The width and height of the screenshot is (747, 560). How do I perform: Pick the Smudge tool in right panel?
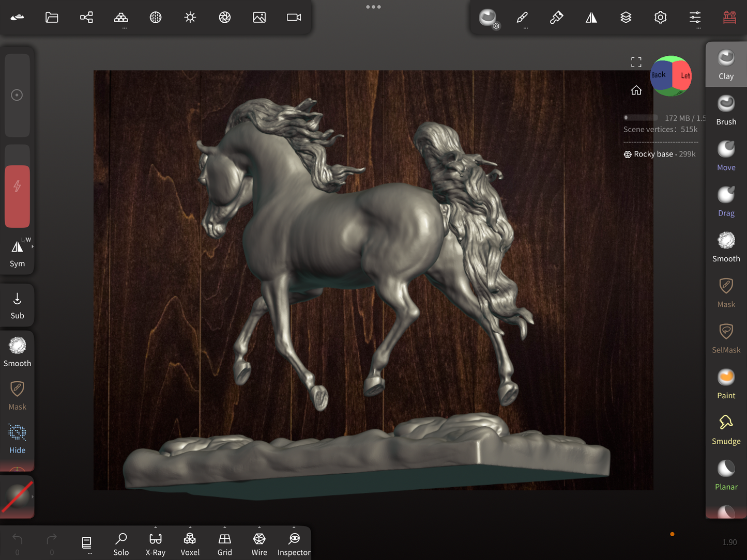point(726,429)
